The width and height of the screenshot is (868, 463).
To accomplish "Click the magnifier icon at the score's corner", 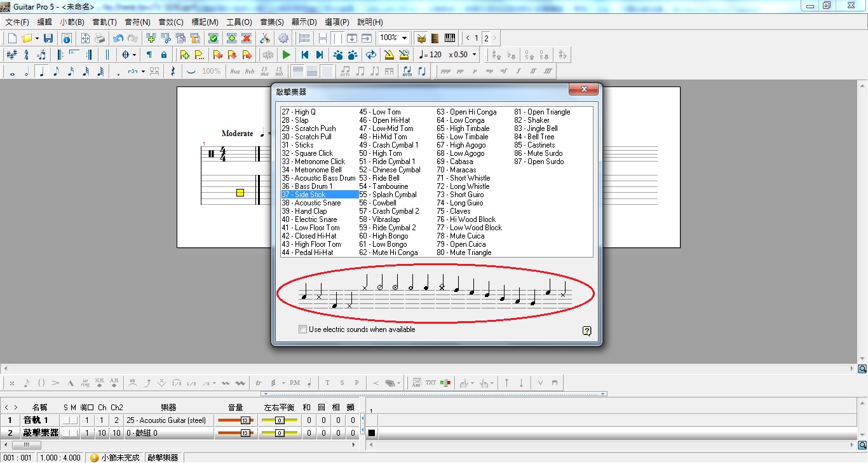I will point(862,369).
